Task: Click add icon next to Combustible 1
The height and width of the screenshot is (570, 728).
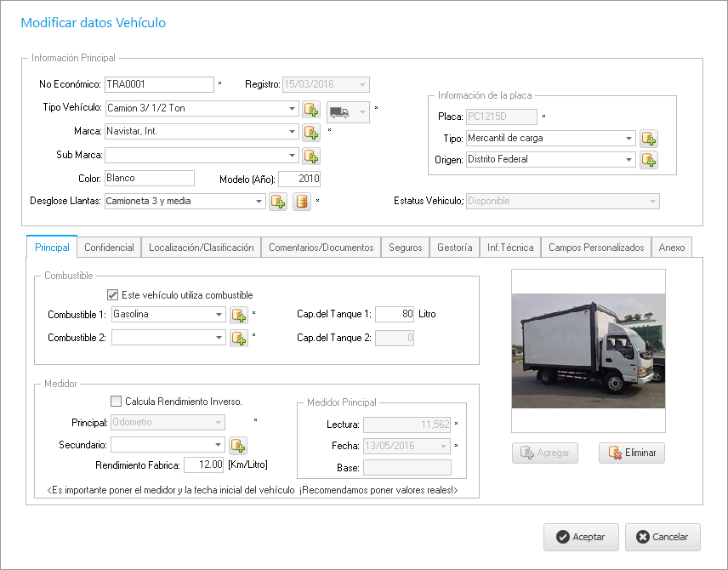Action: click(239, 315)
